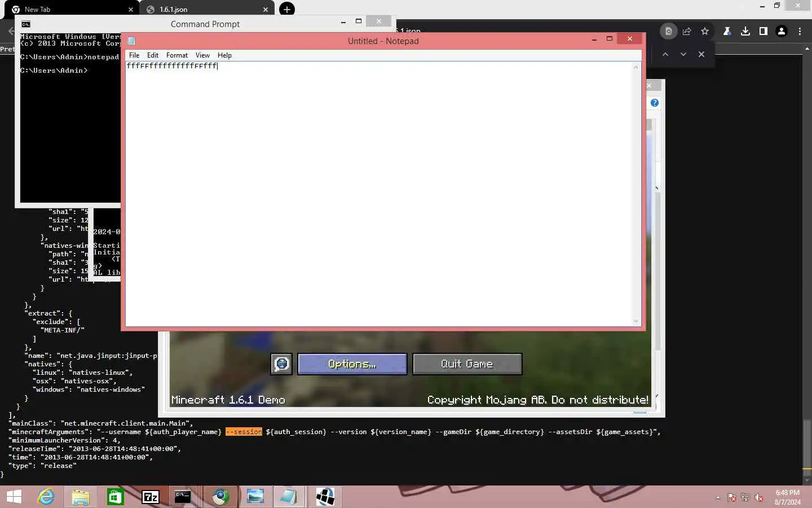Maximize the Command Prompt window
812x508 pixels.
(358, 21)
